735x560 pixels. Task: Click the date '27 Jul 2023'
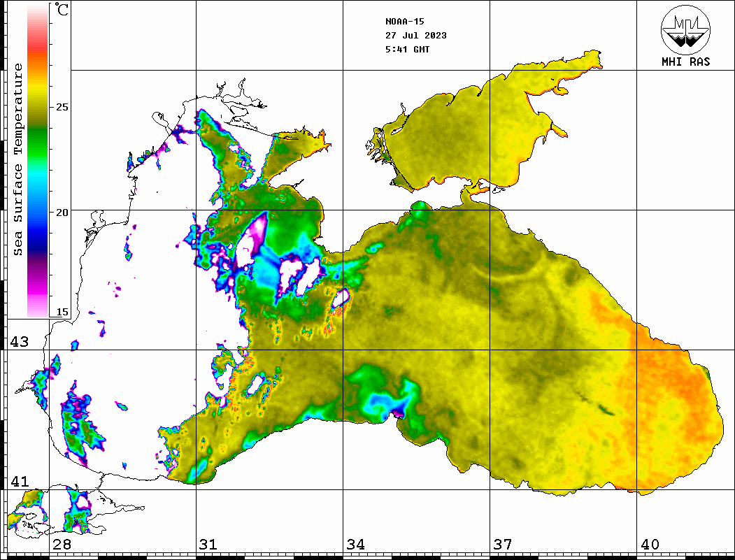point(416,36)
